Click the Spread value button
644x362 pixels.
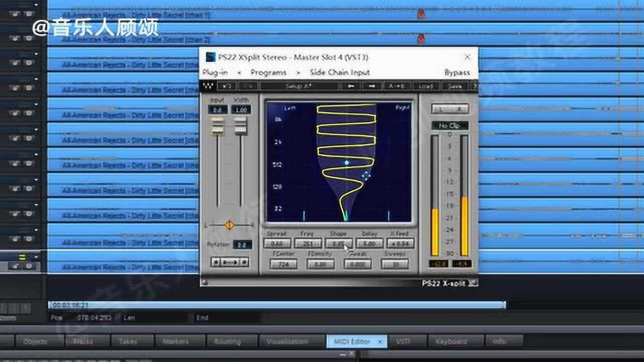tap(276, 243)
